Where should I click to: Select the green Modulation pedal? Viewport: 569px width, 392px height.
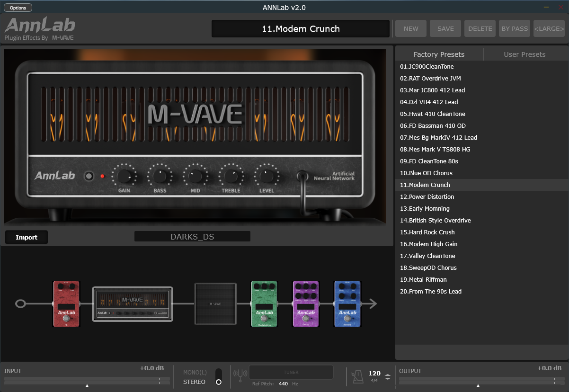click(264, 303)
